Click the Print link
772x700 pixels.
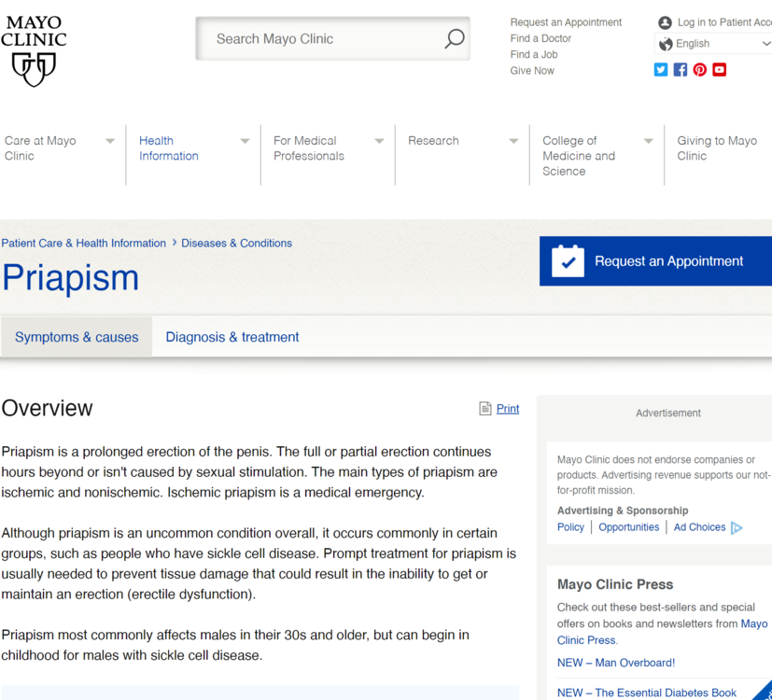tap(507, 409)
